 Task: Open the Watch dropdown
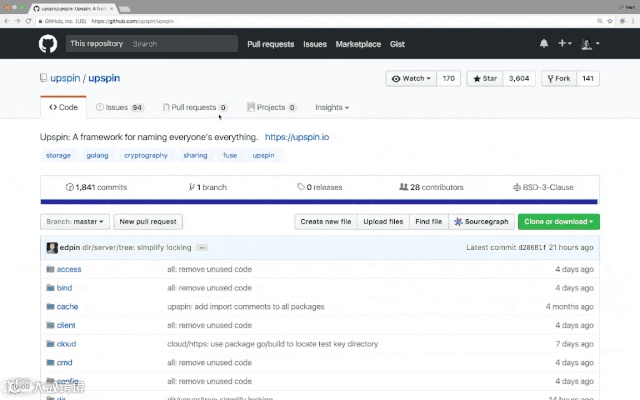[x=411, y=78]
